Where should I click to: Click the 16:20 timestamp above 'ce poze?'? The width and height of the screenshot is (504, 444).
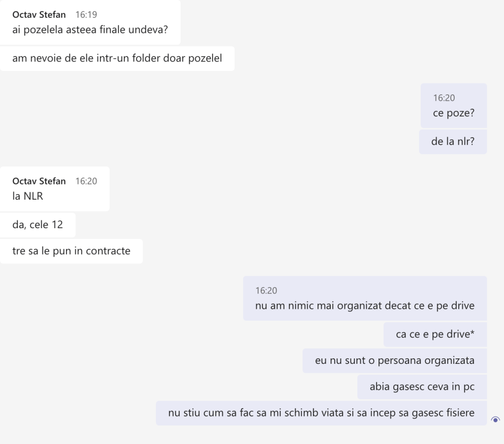pos(444,98)
